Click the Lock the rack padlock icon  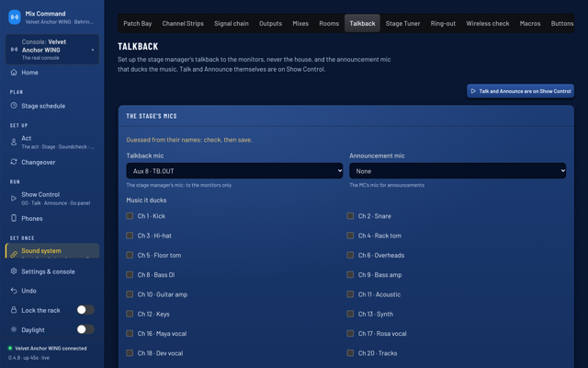click(14, 310)
